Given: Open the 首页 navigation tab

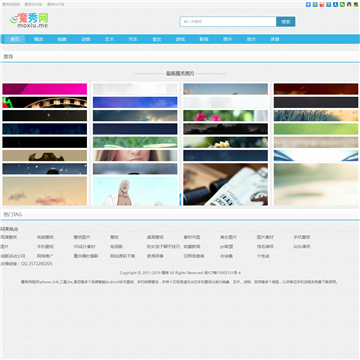Looking at the screenshot, I should click(x=15, y=39).
